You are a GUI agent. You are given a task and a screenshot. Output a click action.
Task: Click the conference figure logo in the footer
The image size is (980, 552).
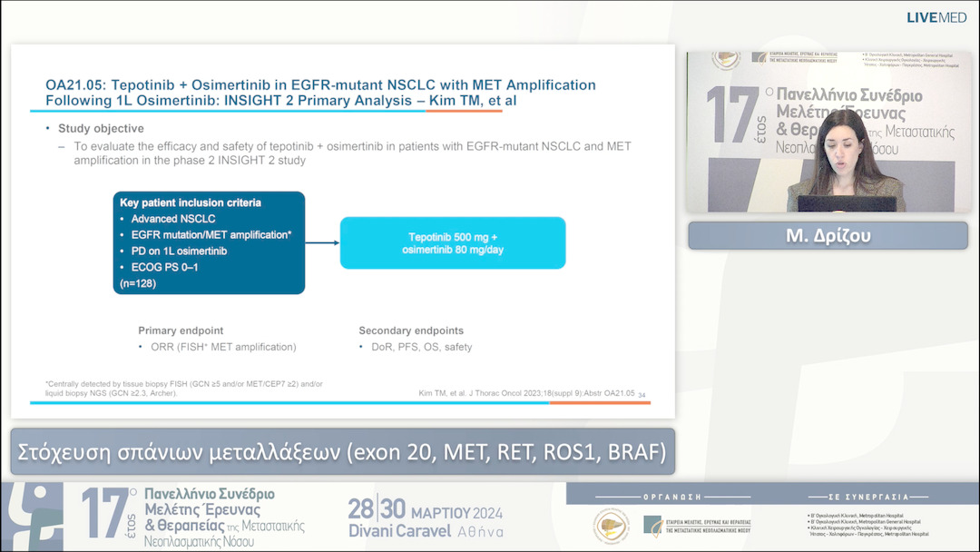tap(33, 517)
